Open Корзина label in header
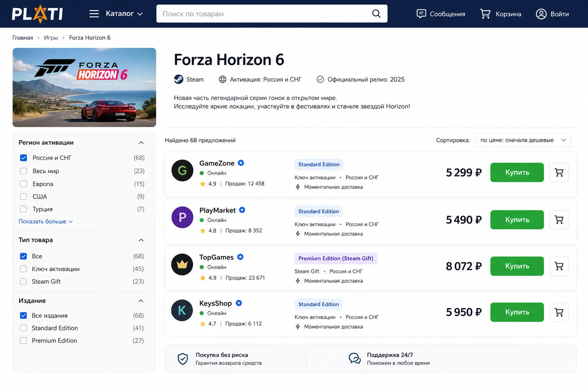The height and width of the screenshot is (392, 588). click(508, 14)
